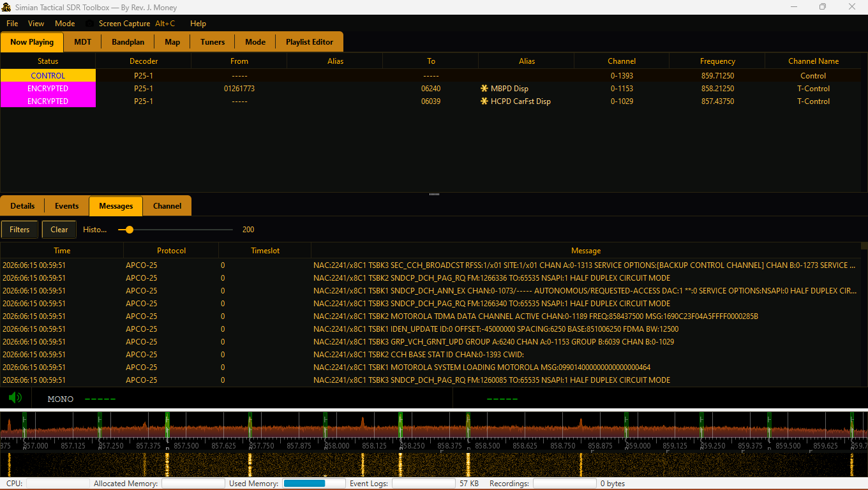The width and height of the screenshot is (868, 490).
Task: Sort by the Channel Name column header
Action: tap(813, 61)
